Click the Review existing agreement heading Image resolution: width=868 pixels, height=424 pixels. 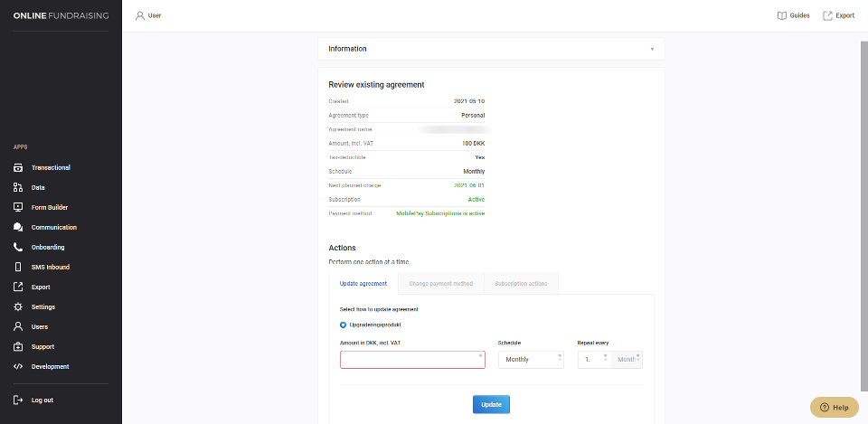tap(376, 85)
